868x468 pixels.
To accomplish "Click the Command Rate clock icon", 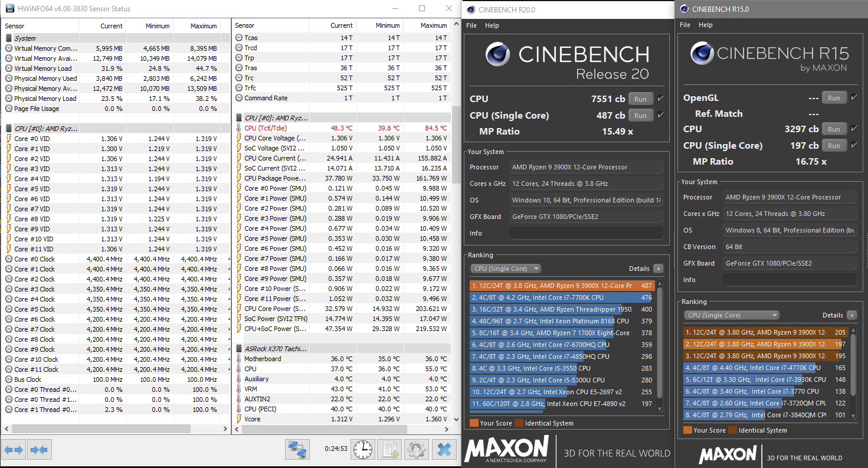I will click(238, 98).
